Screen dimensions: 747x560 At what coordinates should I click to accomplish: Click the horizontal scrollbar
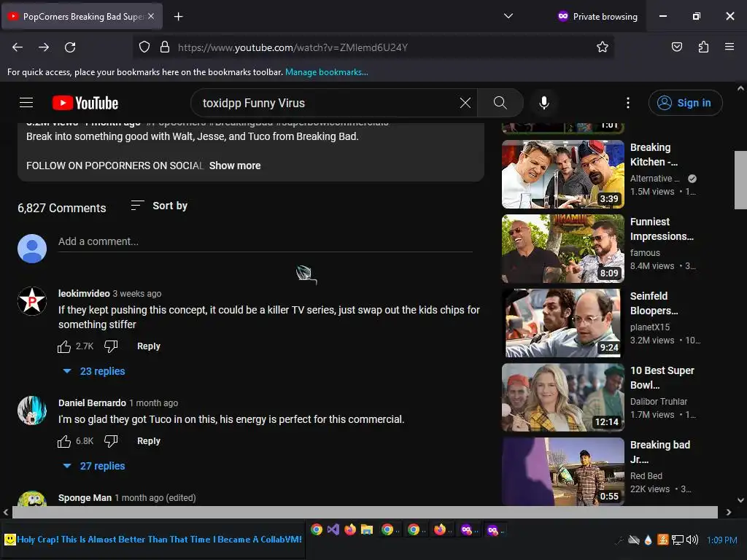point(365,512)
